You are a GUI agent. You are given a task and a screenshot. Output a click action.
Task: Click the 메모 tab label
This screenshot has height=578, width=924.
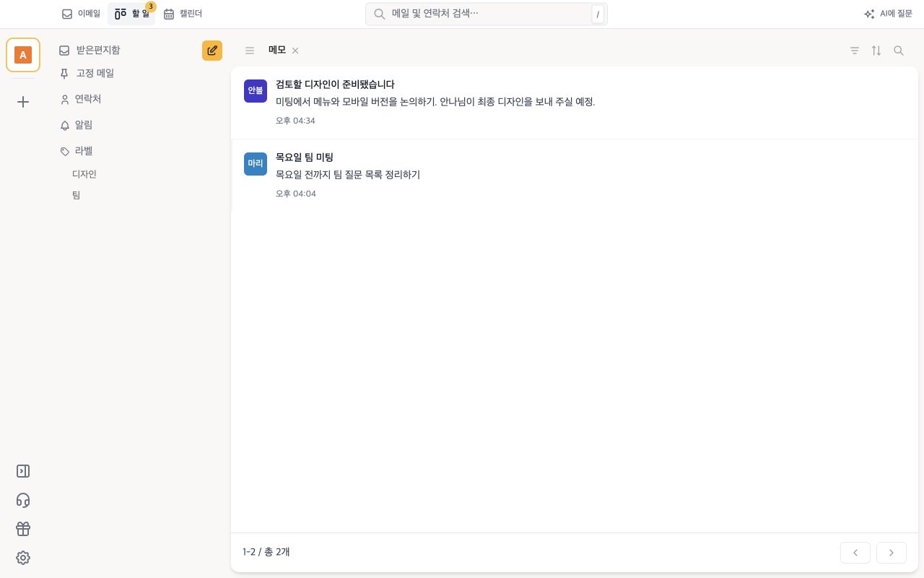click(x=277, y=50)
